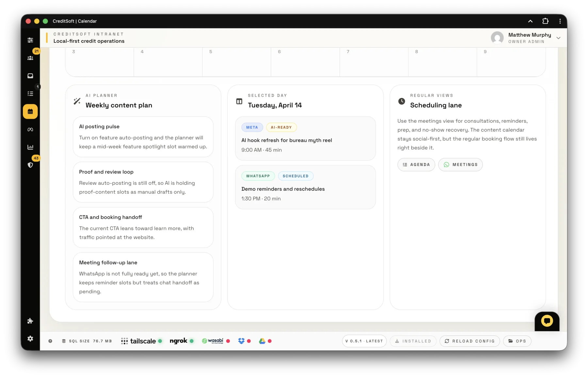Open the puzzle piece plugins icon in sidebar
The height and width of the screenshot is (378, 588).
click(30, 321)
